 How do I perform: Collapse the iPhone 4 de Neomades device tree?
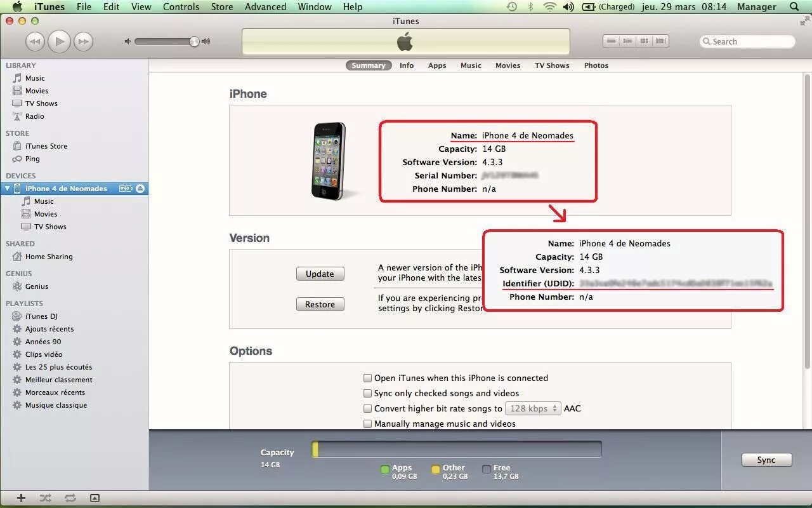(8, 189)
